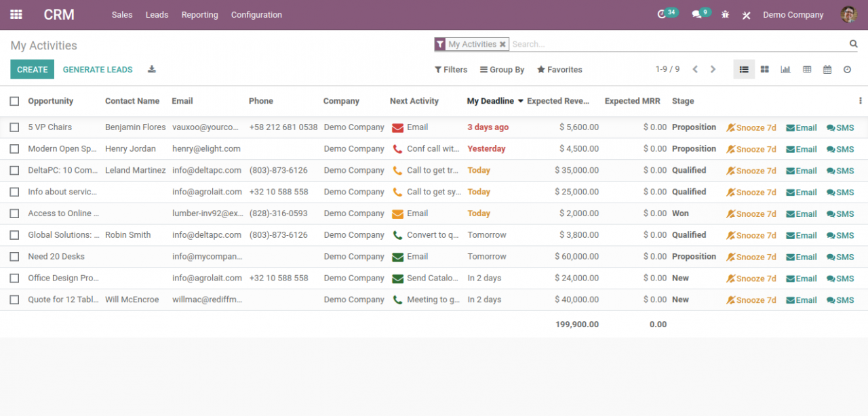
Task: Click GENERATE LEADS
Action: click(97, 69)
